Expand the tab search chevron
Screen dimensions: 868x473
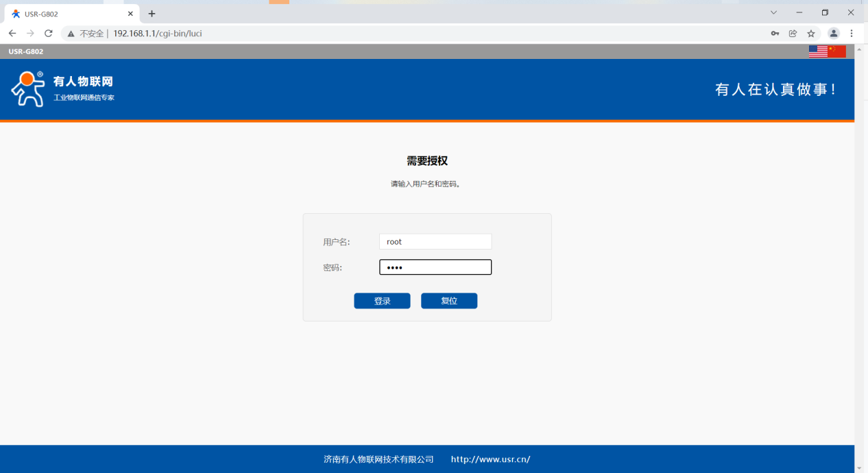pos(773,13)
